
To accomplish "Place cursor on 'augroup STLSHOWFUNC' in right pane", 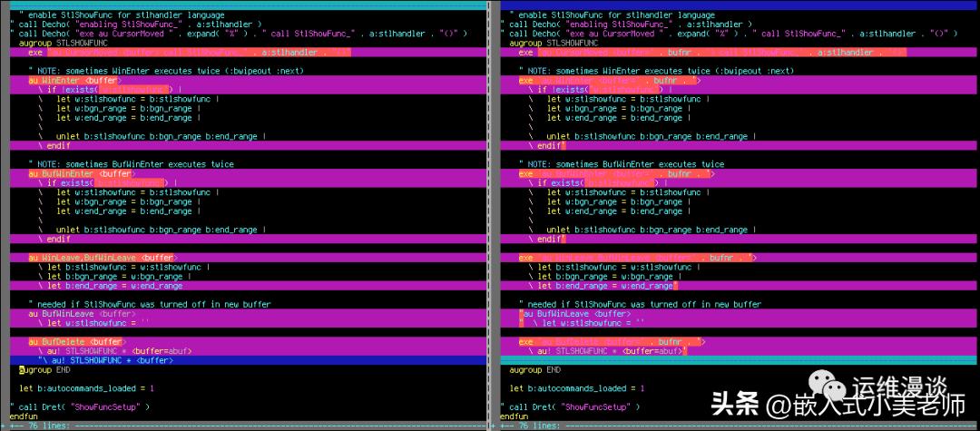I will click(x=554, y=44).
